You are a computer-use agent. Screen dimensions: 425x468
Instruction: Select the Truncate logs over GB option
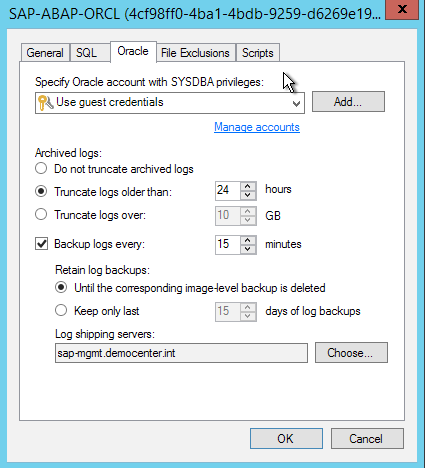[41, 214]
